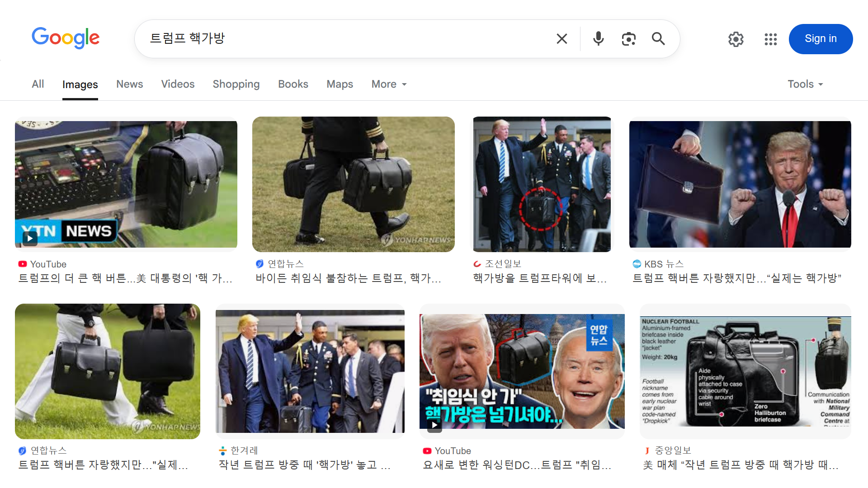Start voice search with microphone icon

[x=598, y=39]
